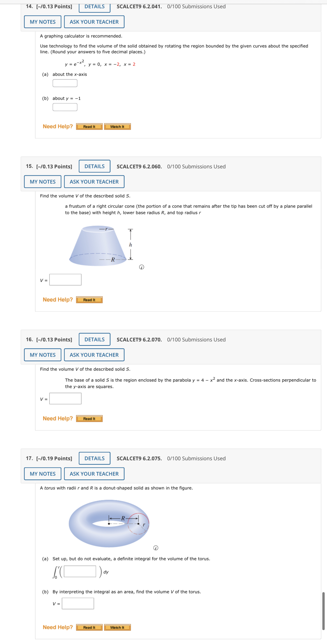Open DETAILS for problem 17
327x644 pixels.
pos(94,458)
